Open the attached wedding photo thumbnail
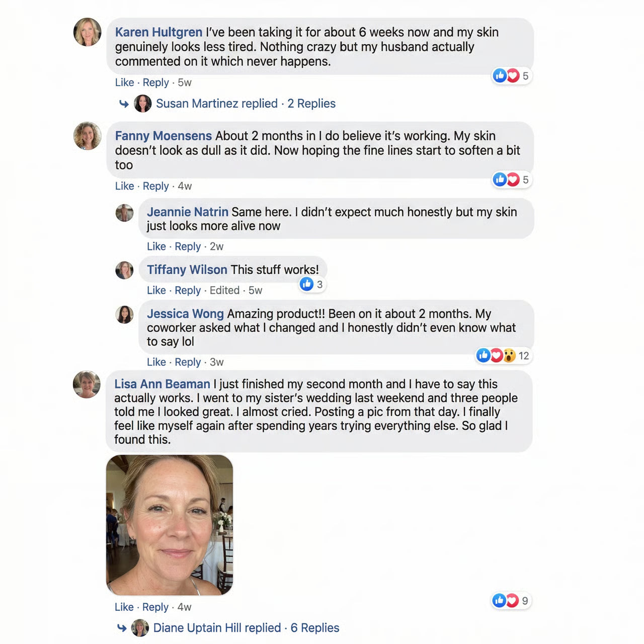This screenshot has height=644, width=644. pos(170,525)
